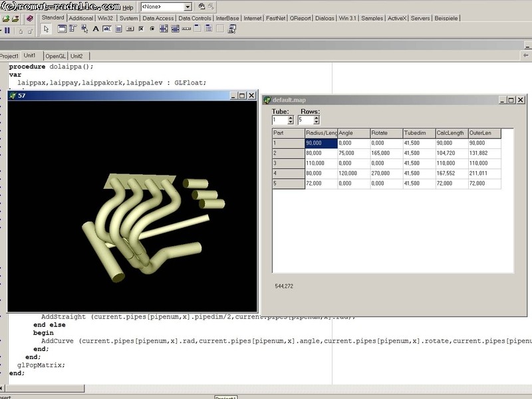The image size is (532, 399).
Task: Switch to the Dialogs palette tab
Action: click(325, 18)
